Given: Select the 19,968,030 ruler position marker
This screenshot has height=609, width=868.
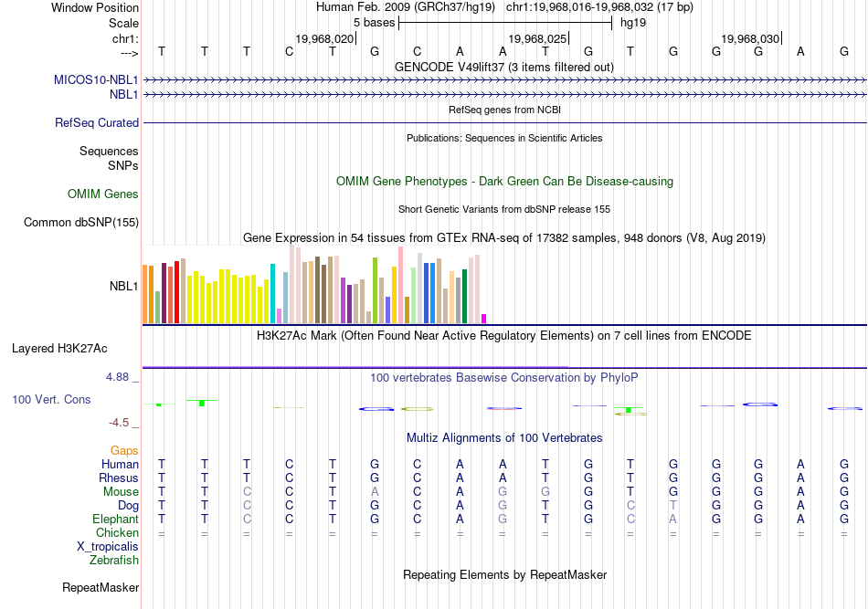Looking at the screenshot, I should pos(751,38).
